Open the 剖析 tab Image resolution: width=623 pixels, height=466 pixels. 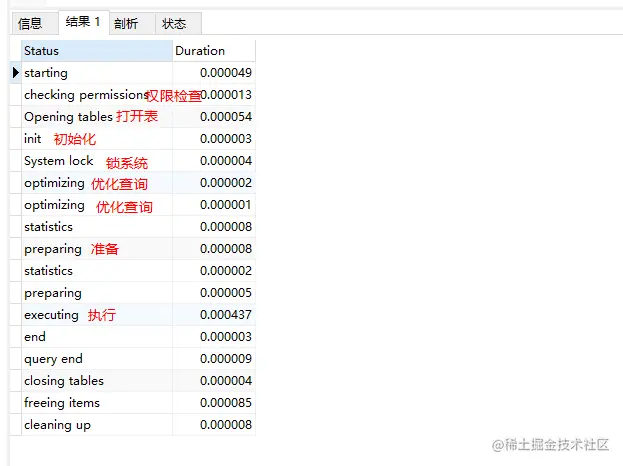[132, 23]
